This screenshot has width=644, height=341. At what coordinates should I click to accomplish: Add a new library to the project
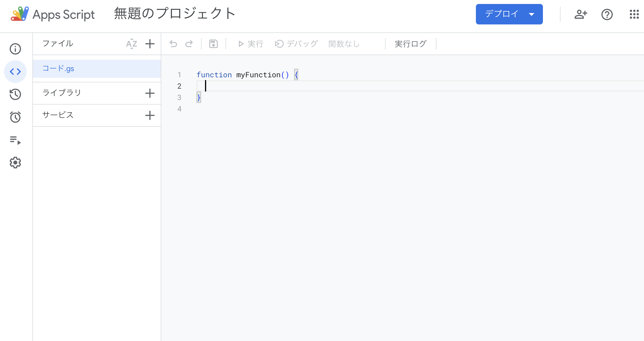point(150,93)
